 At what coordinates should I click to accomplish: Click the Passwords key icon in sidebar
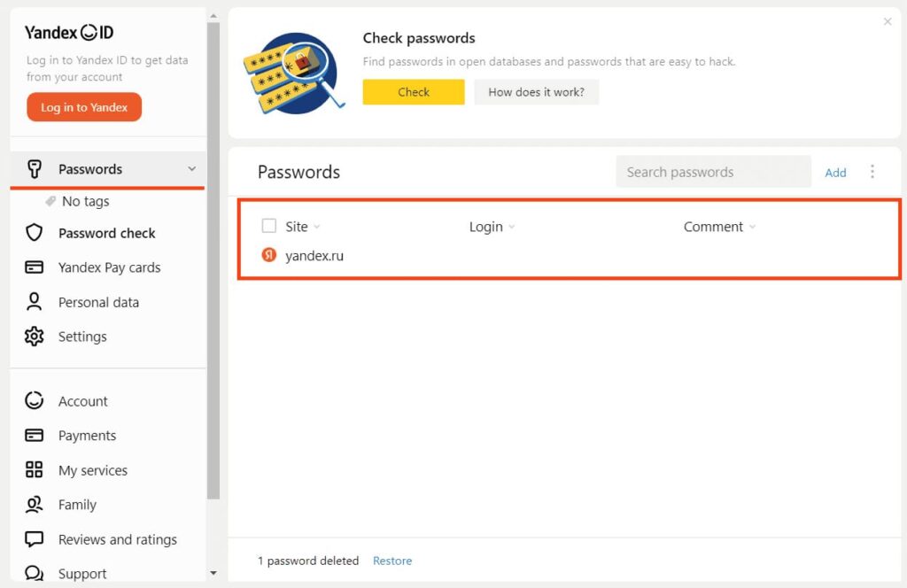35,169
